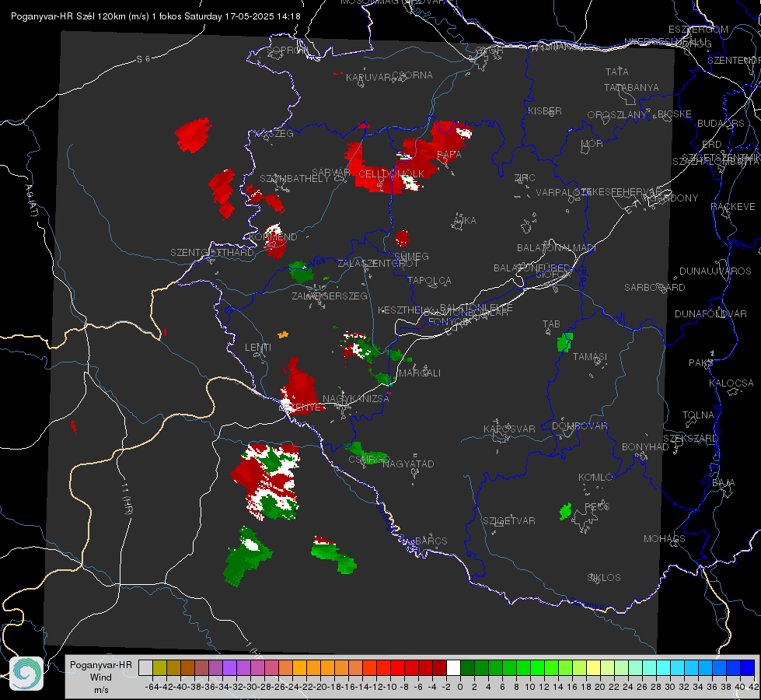The image size is (761, 700).
Task: Click the NAGYKANIZSA city label
Action: coord(356,399)
